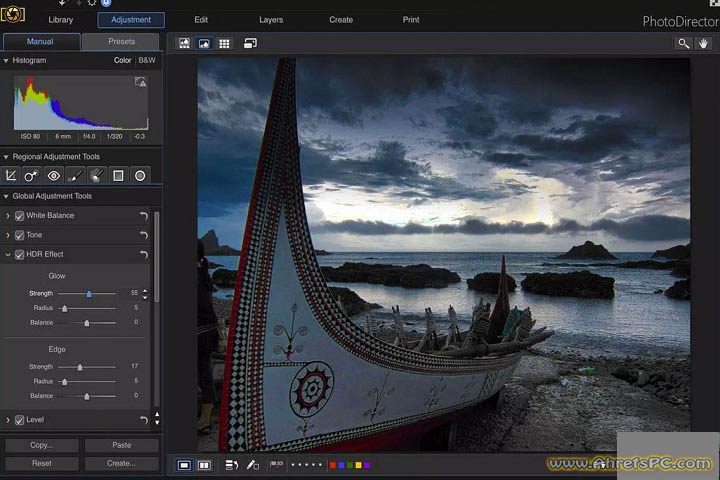
Task: Select the Pan hand tool
Action: (x=703, y=43)
